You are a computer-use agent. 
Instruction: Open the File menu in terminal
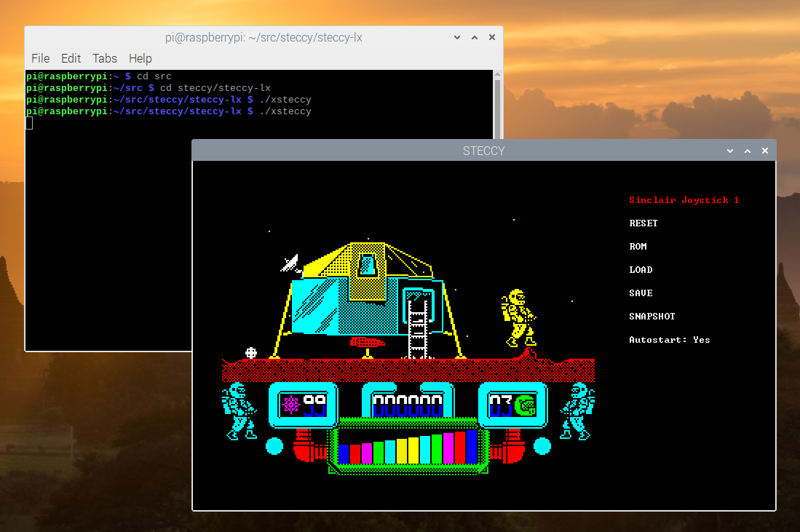pos(40,59)
